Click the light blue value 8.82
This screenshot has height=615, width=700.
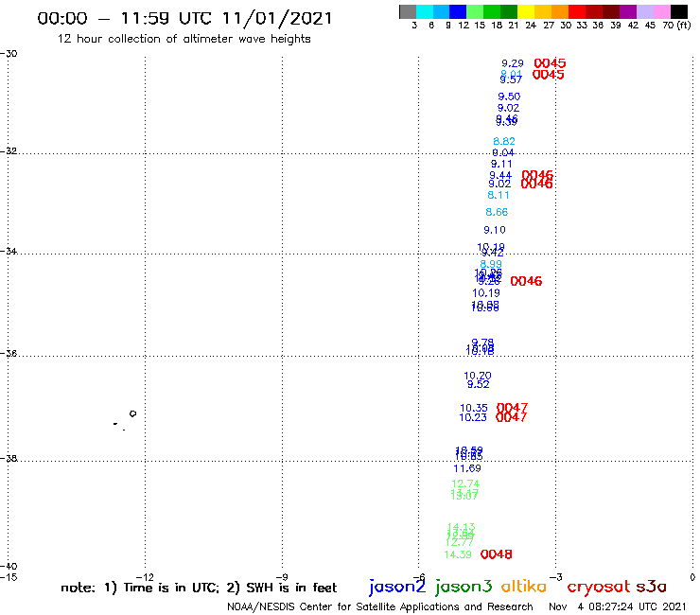click(504, 141)
